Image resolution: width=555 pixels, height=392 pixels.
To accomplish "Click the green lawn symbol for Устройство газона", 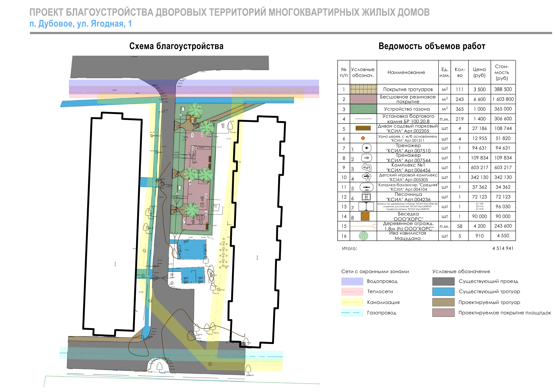I will click(363, 109).
